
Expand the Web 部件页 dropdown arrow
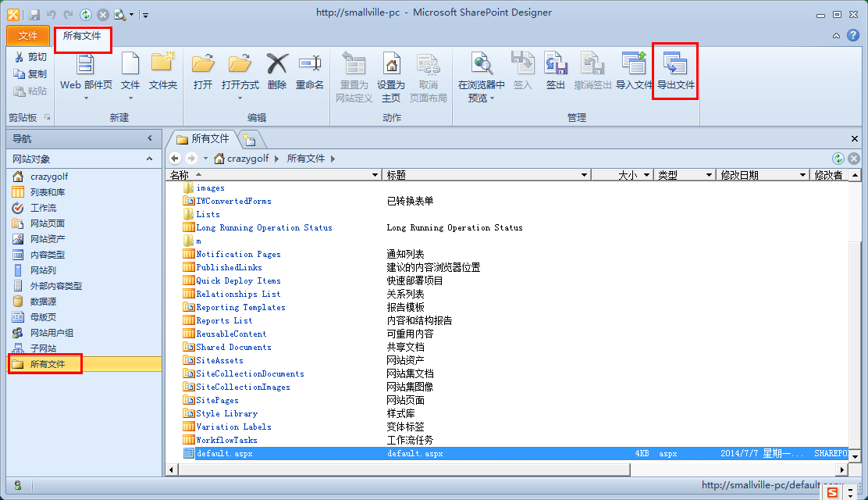click(86, 98)
